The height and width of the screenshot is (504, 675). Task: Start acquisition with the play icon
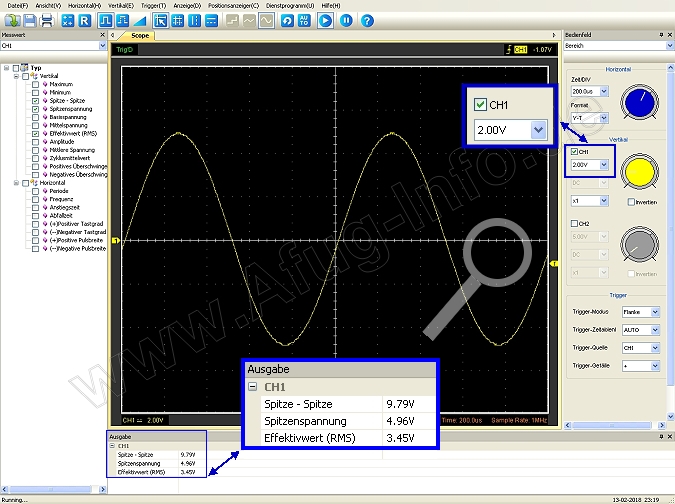(x=325, y=21)
